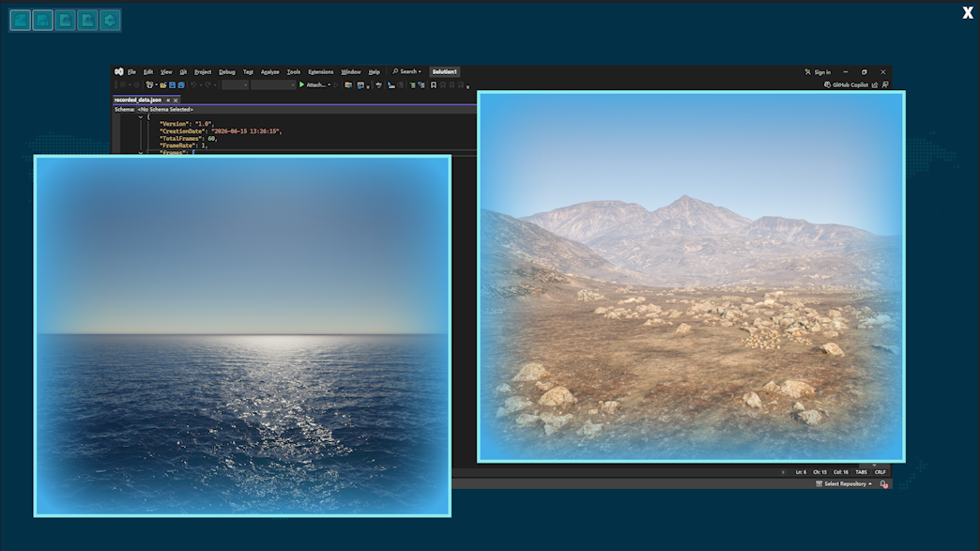This screenshot has height=551, width=980.
Task: Click the "Version": "1.0" line
Action: 186,124
